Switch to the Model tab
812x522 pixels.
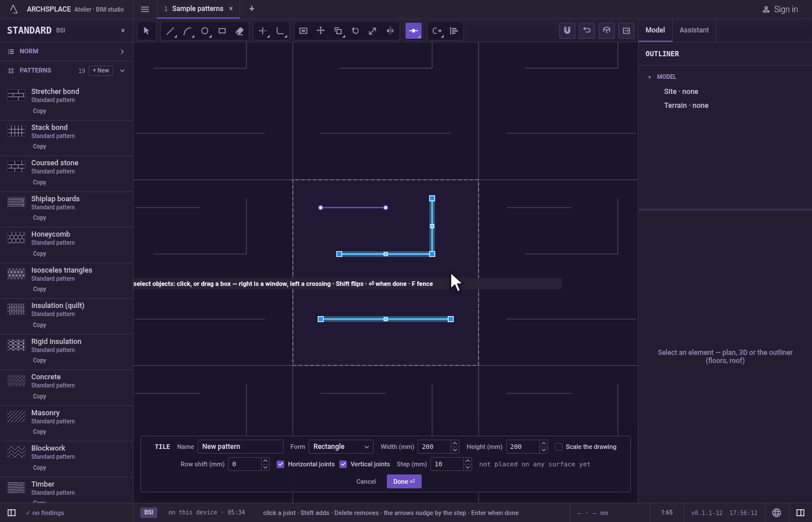655,30
